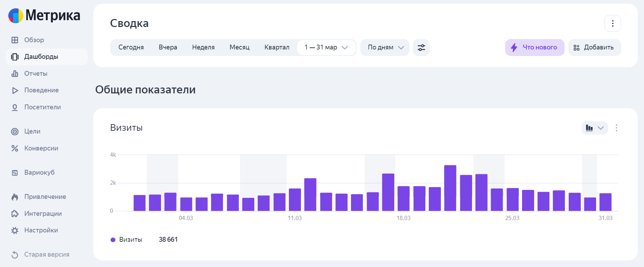Screen dimensions: 644x267
Task: Click the Что нового button
Action: point(534,47)
